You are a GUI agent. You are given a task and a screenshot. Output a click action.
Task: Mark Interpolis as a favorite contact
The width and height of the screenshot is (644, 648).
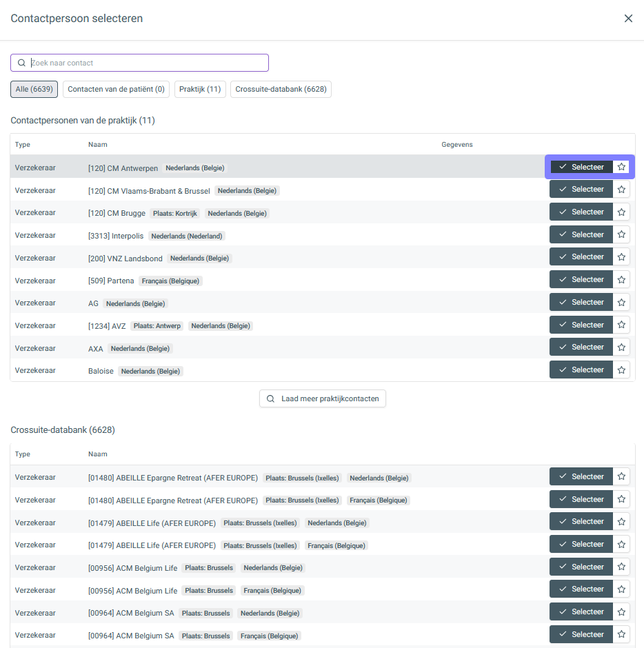(621, 234)
